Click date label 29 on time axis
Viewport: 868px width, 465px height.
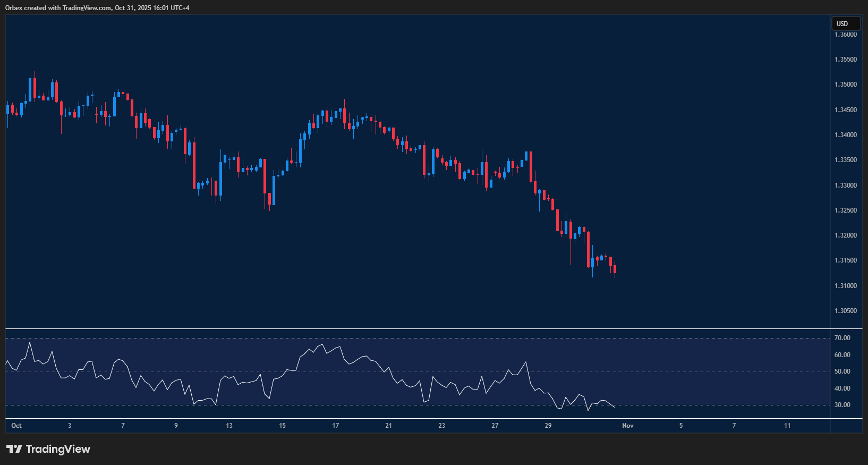point(548,426)
